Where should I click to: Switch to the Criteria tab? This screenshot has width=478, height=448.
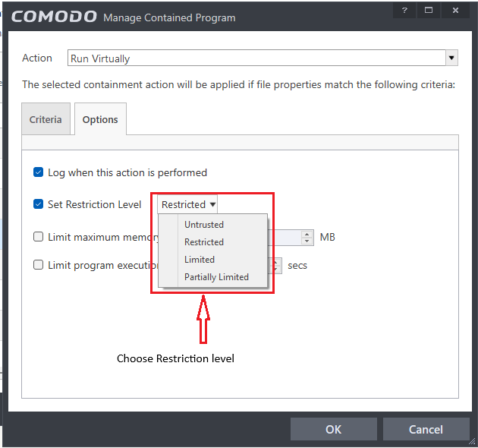[46, 120]
